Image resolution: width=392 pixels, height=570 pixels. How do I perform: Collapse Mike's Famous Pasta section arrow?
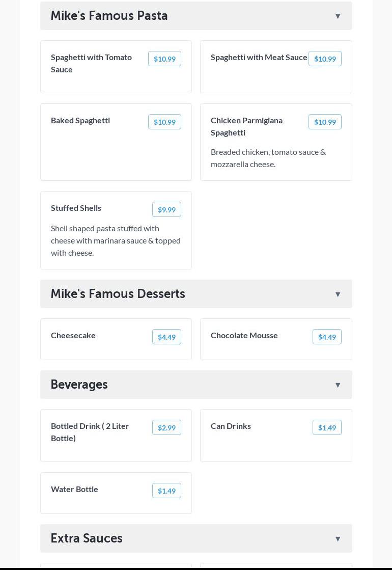coord(338,16)
